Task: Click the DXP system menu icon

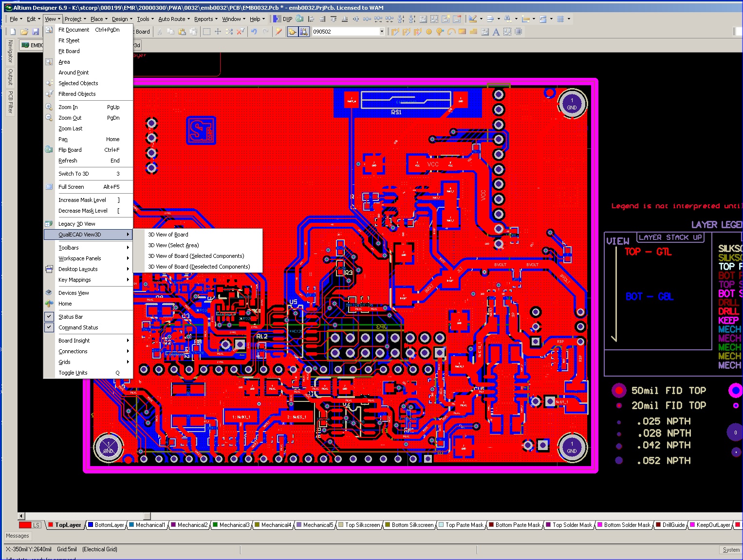Action: pyautogui.click(x=283, y=19)
